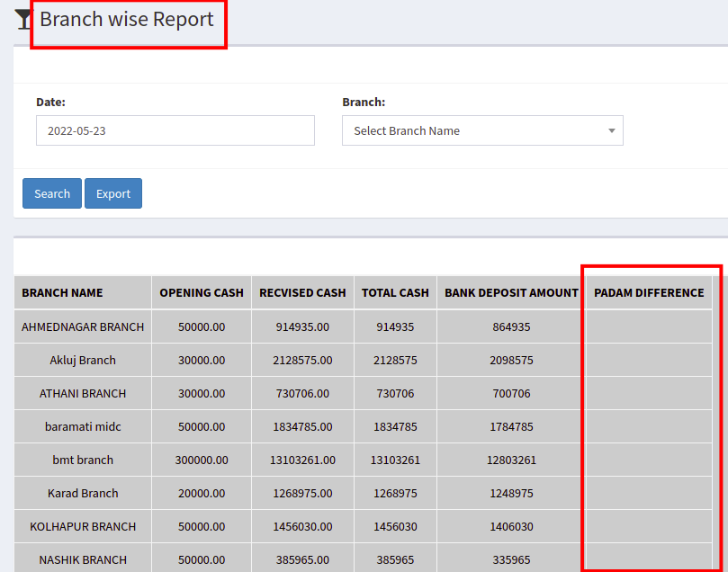Screen dimensions: 728x572
Task: Click received cash value 730706.00
Action: [x=302, y=393]
